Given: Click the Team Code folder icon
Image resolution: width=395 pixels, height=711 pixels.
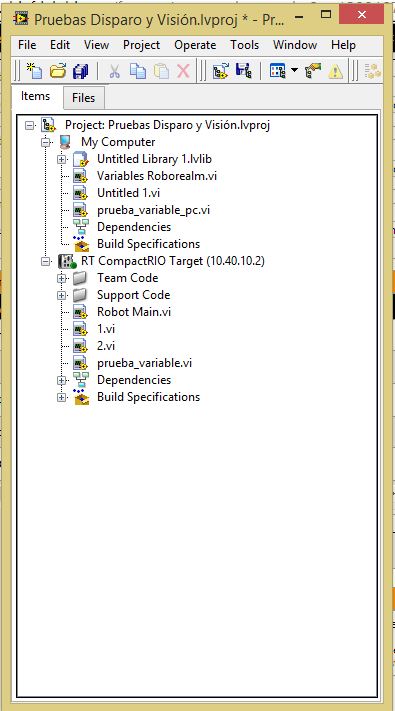Looking at the screenshot, I should click(80, 278).
